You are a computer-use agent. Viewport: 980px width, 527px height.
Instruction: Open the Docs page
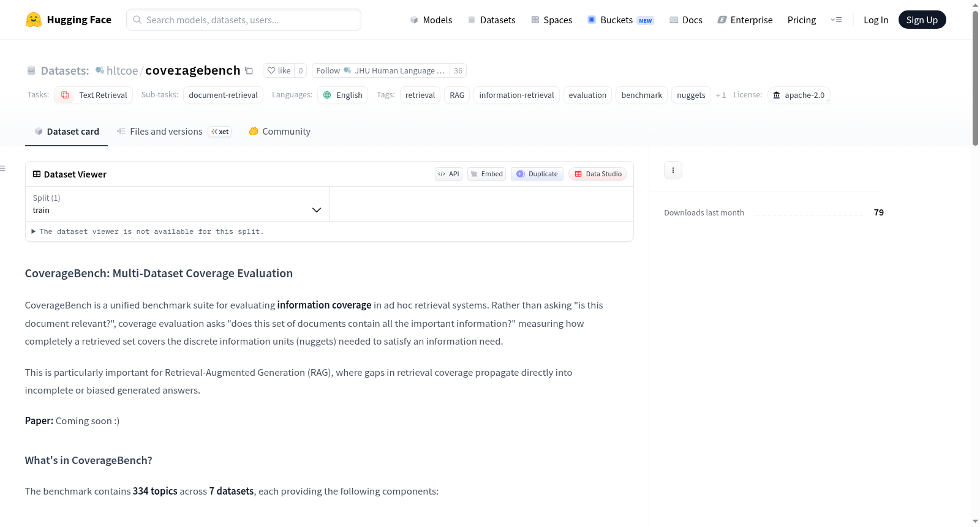pos(686,20)
